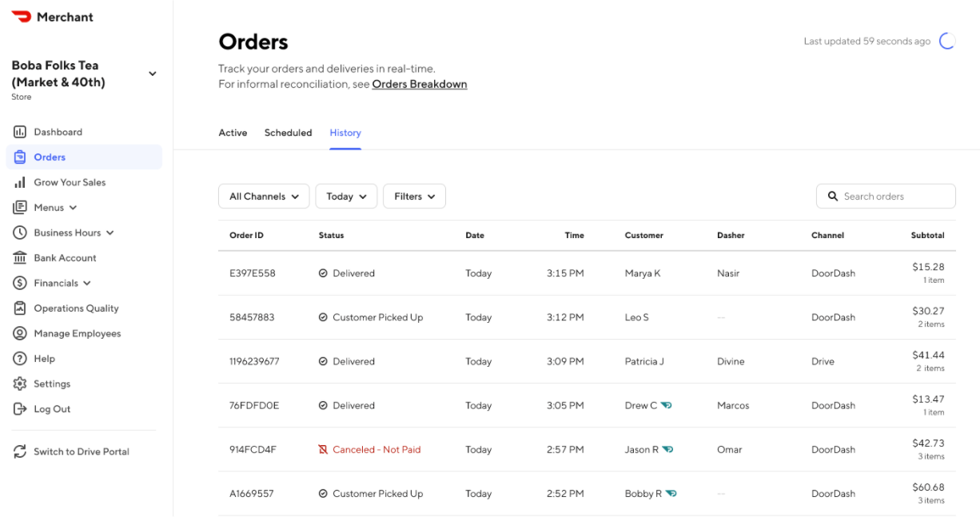Open the Dashboard from the sidebar

58,132
